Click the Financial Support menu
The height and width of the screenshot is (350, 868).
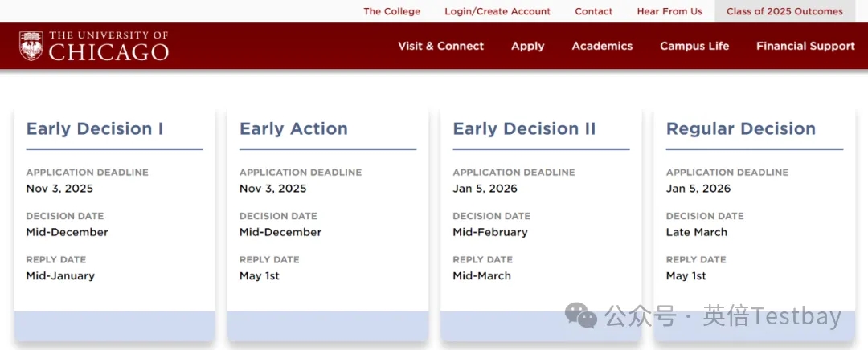pos(805,46)
